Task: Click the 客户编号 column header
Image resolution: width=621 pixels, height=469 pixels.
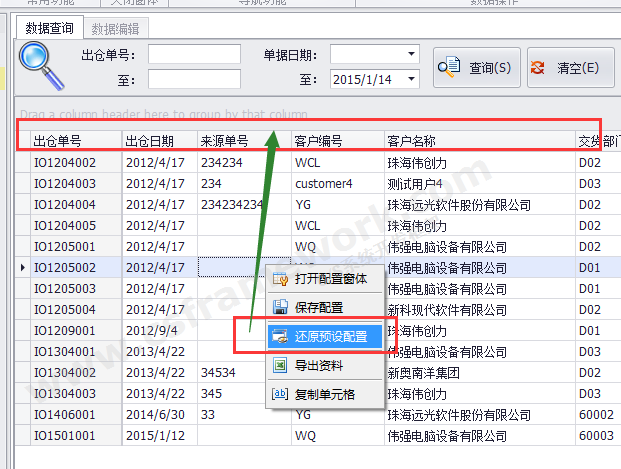Action: pyautogui.click(x=320, y=141)
